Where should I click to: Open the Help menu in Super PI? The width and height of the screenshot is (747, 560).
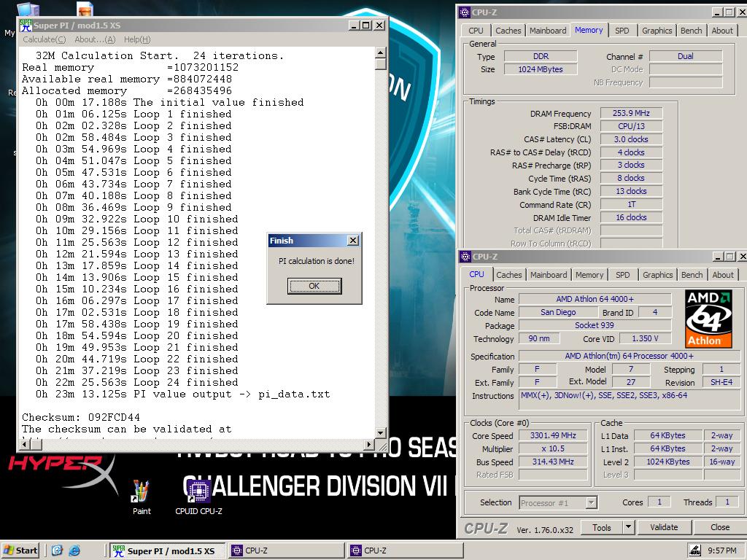pyautogui.click(x=137, y=39)
